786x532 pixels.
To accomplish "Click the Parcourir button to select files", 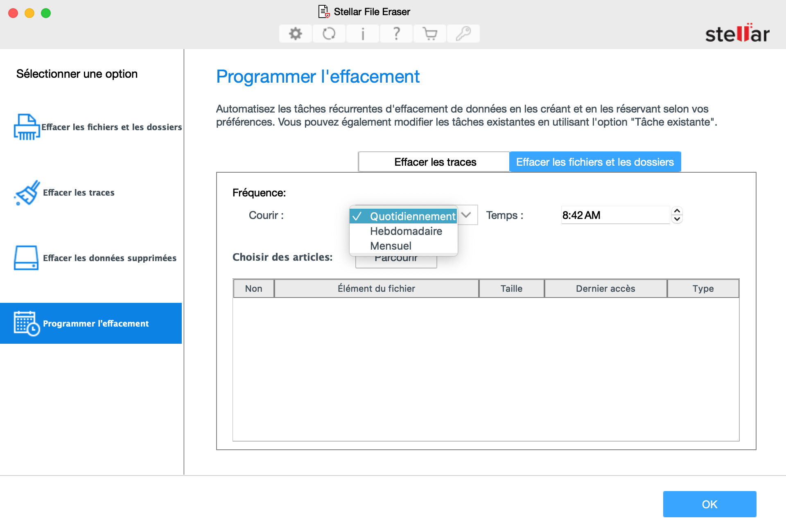I will pos(396,257).
